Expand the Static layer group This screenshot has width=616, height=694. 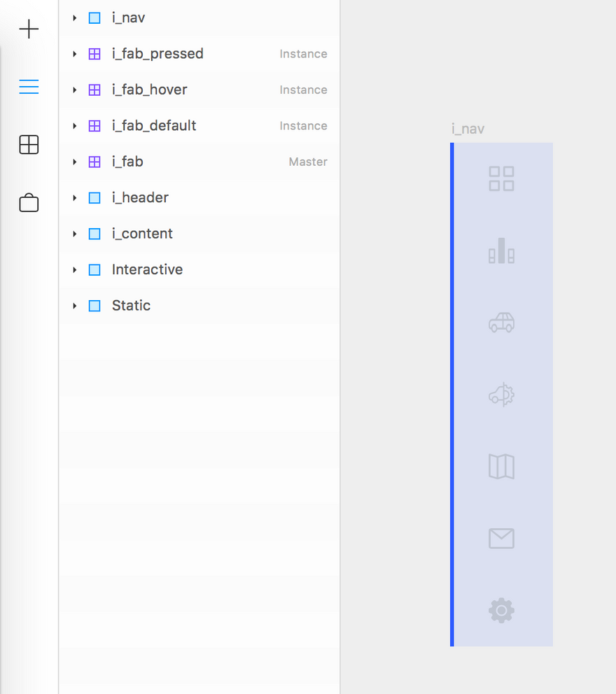pyautogui.click(x=74, y=306)
